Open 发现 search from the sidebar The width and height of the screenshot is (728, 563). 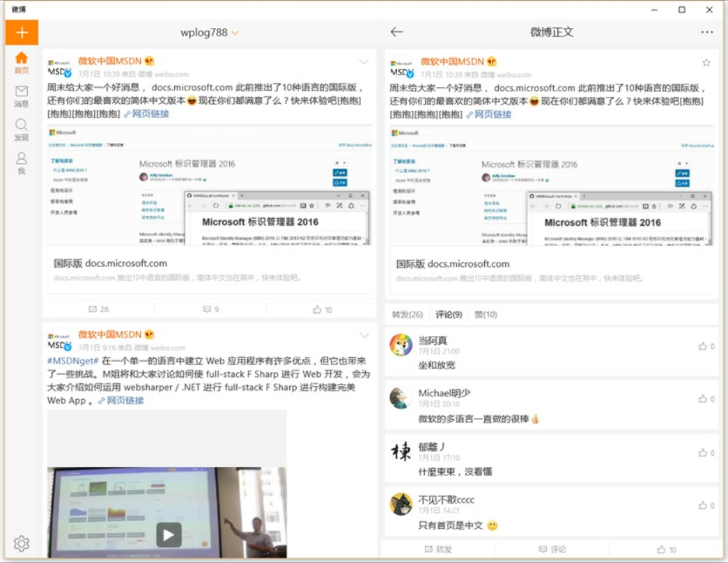pos(22,124)
